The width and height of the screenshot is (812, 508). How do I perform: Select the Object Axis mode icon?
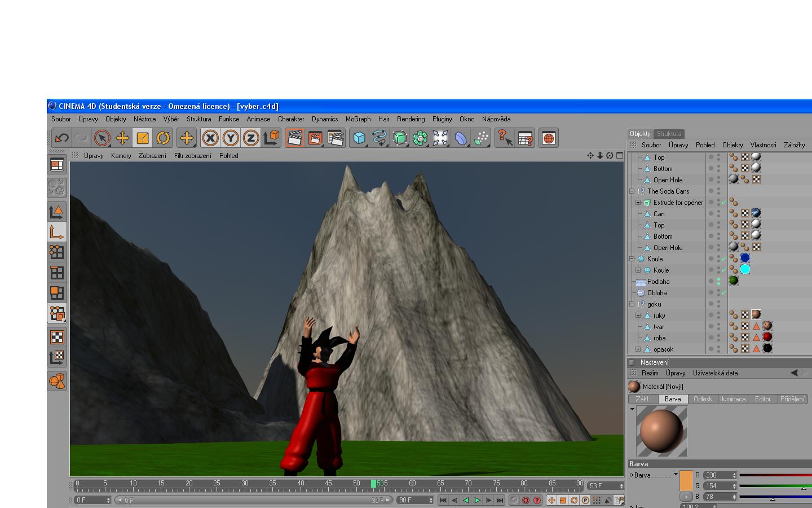(x=57, y=231)
